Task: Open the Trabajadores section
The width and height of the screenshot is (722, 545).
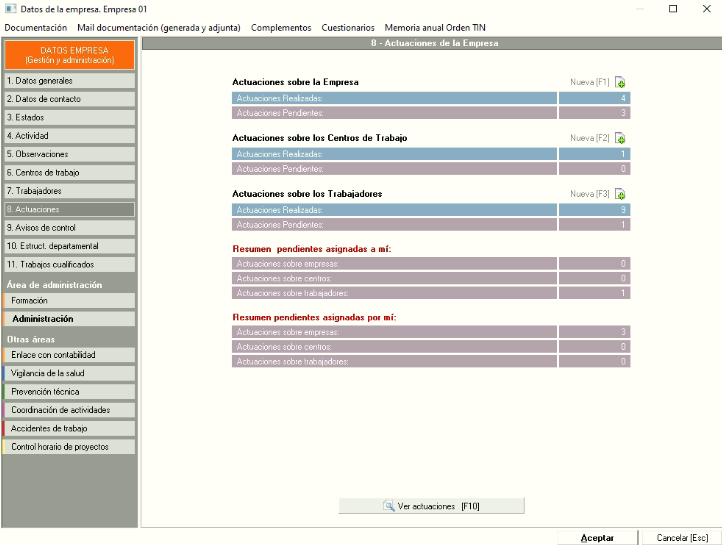Action: [68, 191]
